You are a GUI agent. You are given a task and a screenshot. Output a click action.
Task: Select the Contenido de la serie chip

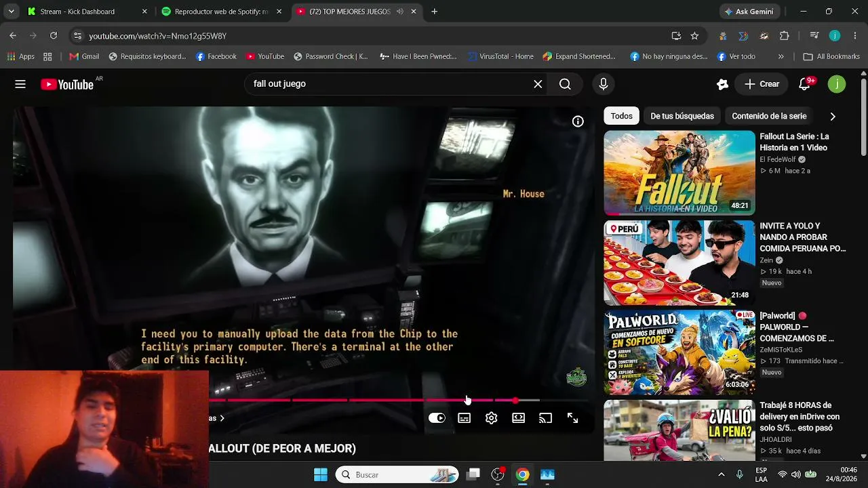tap(769, 116)
